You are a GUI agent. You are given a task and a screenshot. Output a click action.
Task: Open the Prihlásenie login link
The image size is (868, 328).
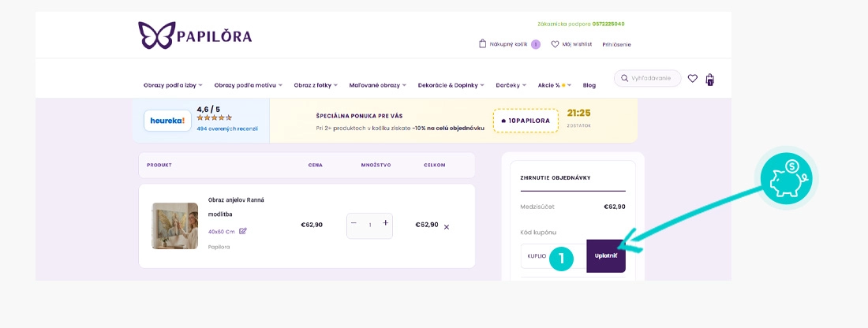(x=617, y=44)
